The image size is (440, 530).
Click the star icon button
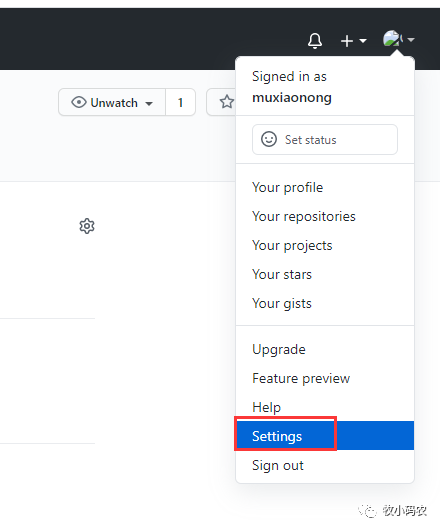(x=226, y=102)
